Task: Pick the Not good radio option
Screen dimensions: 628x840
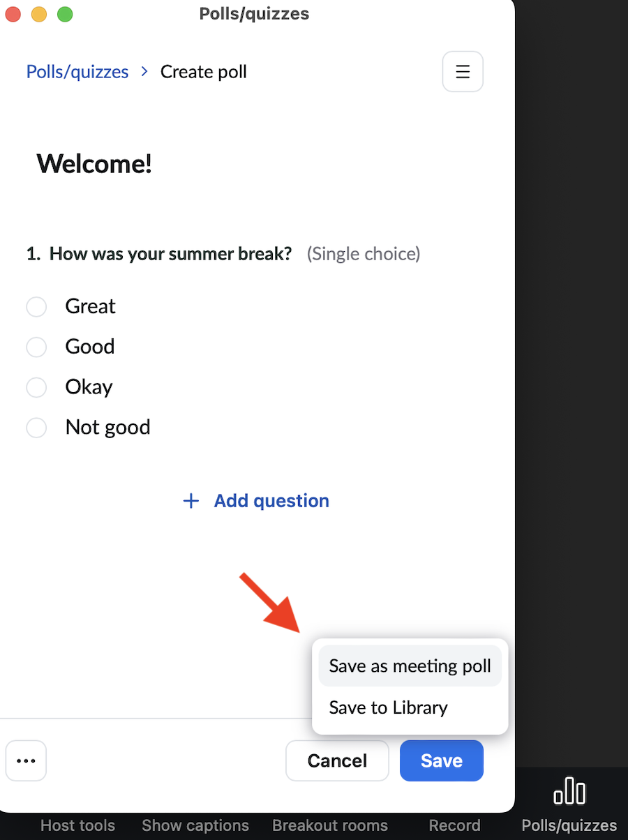Action: click(36, 428)
